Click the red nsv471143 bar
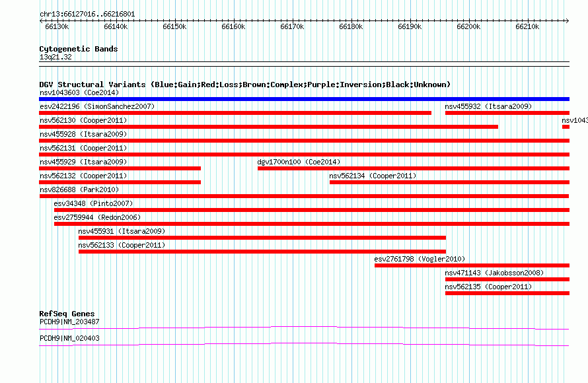Viewport: 588px width, 383px height. 507,279
